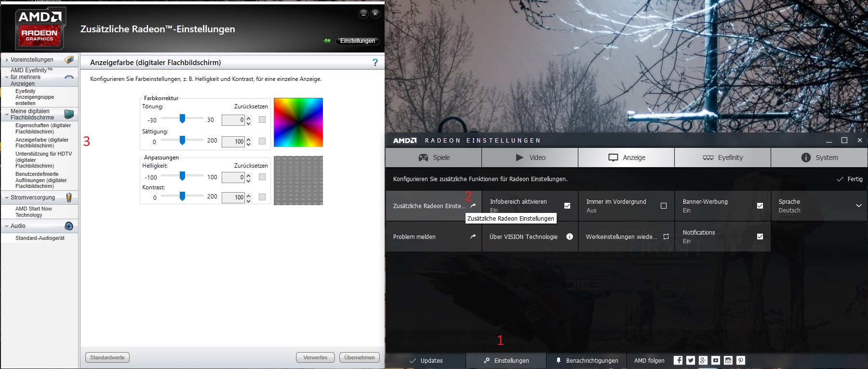Check the Sättigung reset checkbox

click(x=262, y=141)
